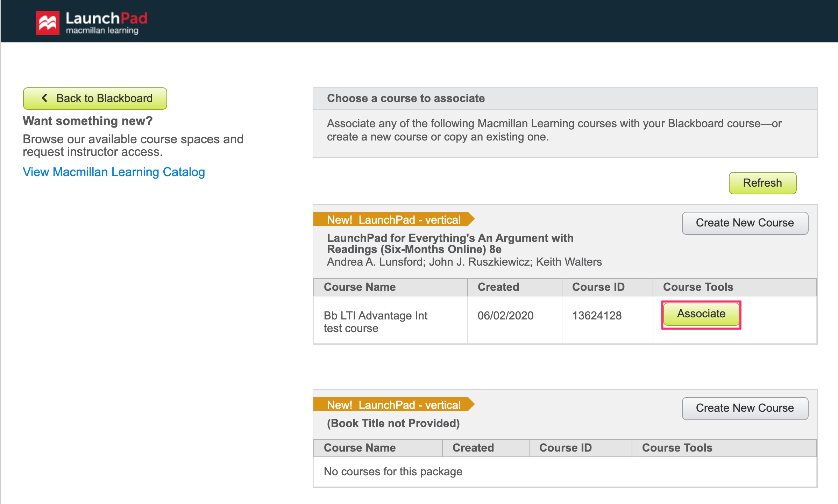
Task: Click the Back to Blackboard button
Action: (95, 98)
